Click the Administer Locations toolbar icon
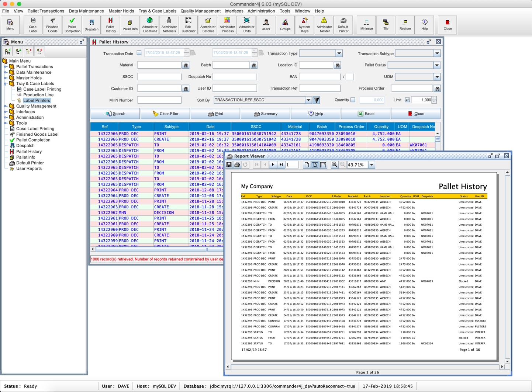Viewport: 532px width, 392px height. pyautogui.click(x=150, y=25)
